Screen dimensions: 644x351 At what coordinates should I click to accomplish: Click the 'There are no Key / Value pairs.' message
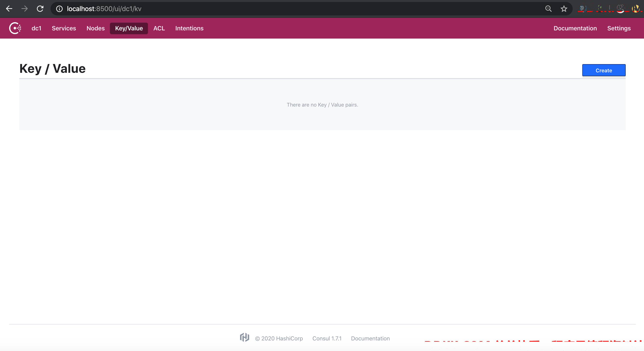point(322,105)
